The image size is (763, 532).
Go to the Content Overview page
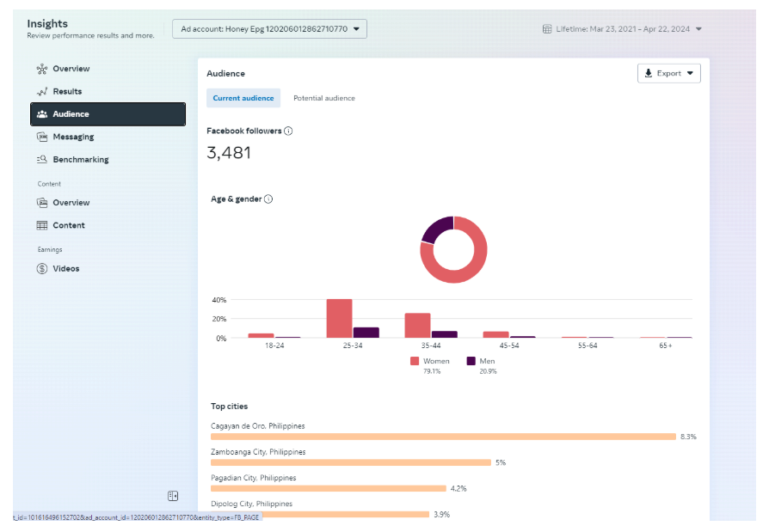click(x=71, y=203)
